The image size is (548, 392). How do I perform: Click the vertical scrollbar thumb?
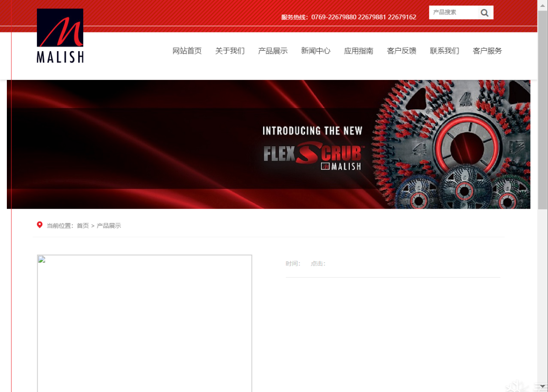pyautogui.click(x=543, y=110)
